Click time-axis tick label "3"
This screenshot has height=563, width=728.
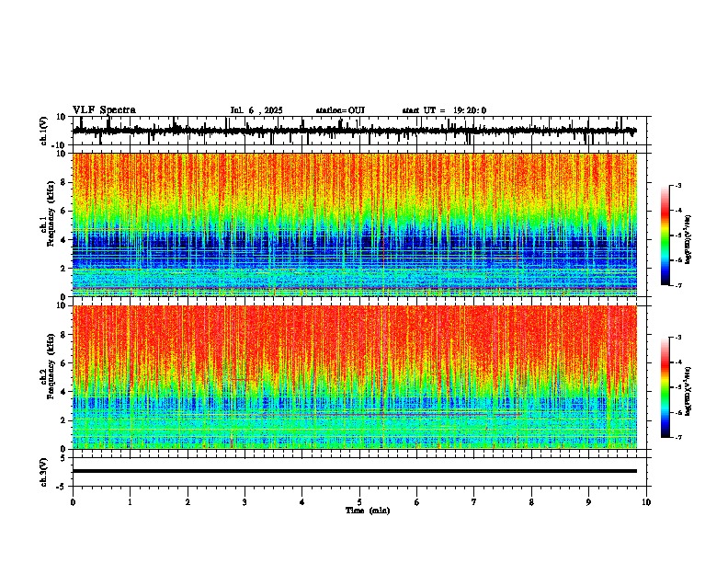[x=245, y=502]
